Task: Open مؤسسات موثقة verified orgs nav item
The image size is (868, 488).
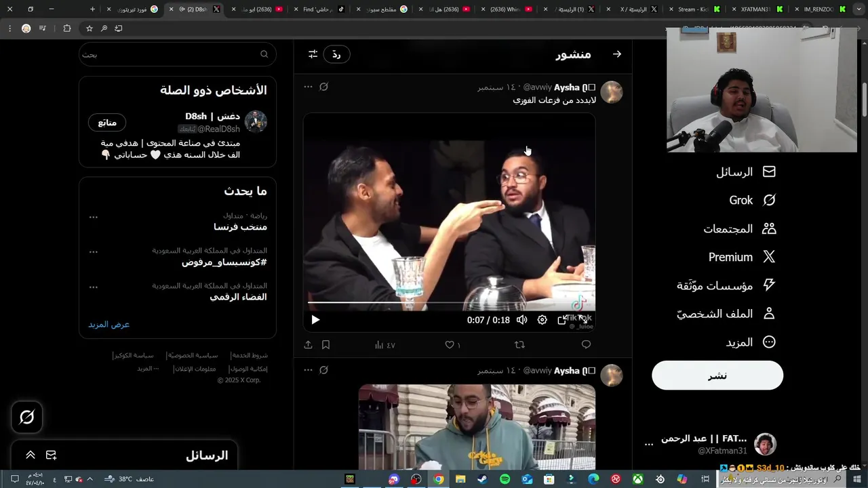Action: pyautogui.click(x=726, y=285)
